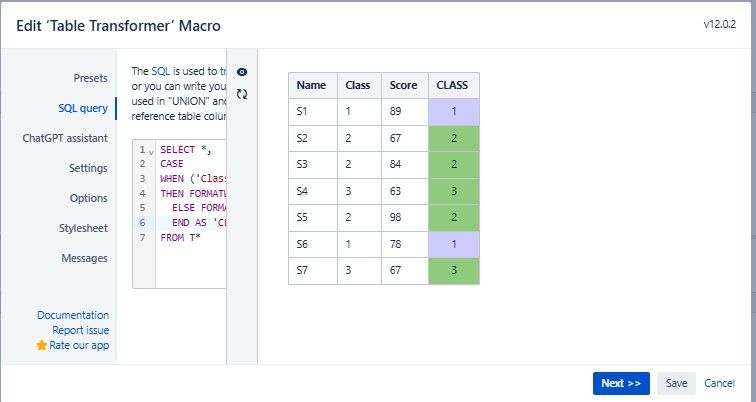Click the S7 name cell
756x402 pixels.
[x=313, y=270]
